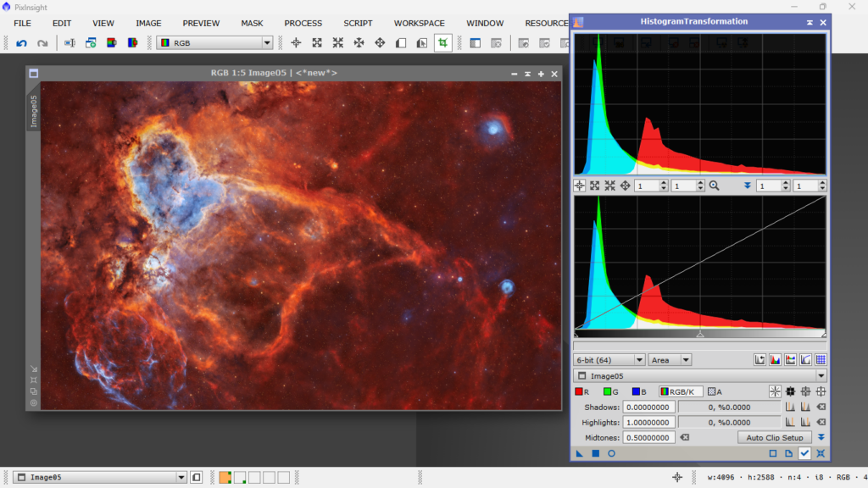Click the Redo arrow in the toolbar
The width and height of the screenshot is (868, 488).
coord(42,43)
